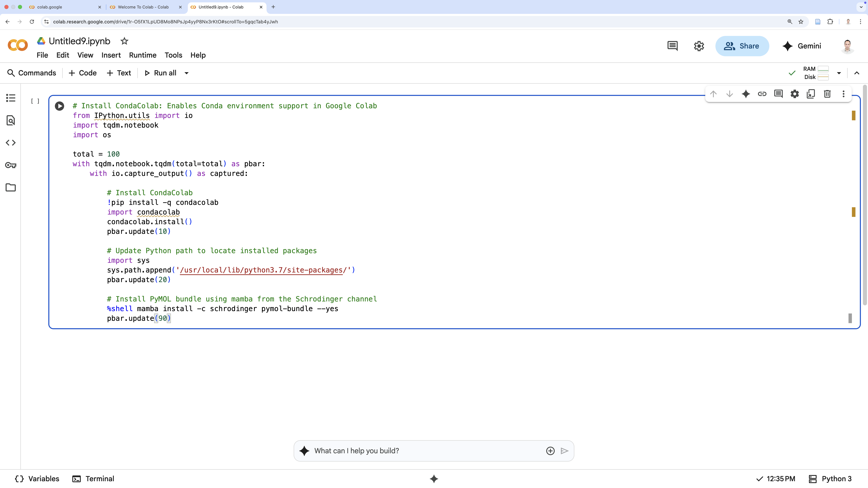Expand Run all options dropdown arrow
The height and width of the screenshot is (488, 868).
click(186, 73)
